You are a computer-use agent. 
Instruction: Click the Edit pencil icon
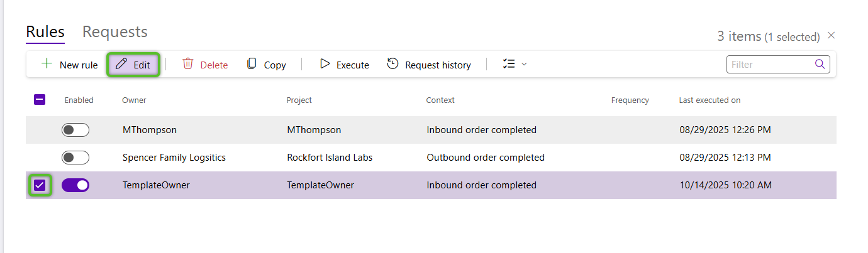tap(121, 64)
